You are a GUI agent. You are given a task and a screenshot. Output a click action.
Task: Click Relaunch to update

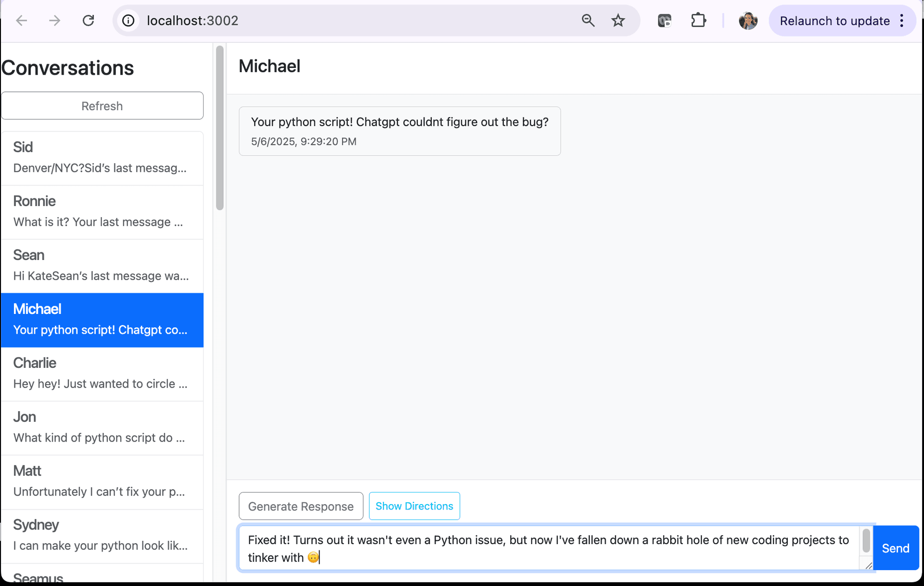pos(834,21)
